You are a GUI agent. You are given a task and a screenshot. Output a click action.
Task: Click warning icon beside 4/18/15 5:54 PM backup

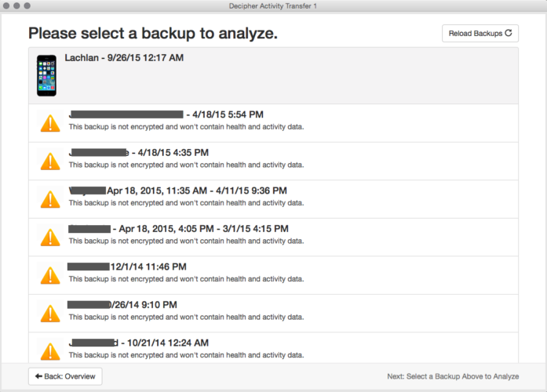coord(50,123)
